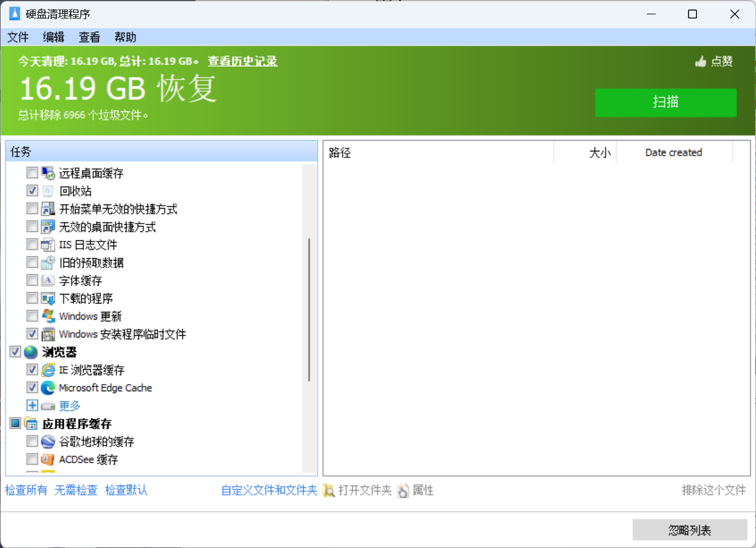Click the Google Earth cache icon
The width and height of the screenshot is (756, 548).
click(48, 442)
